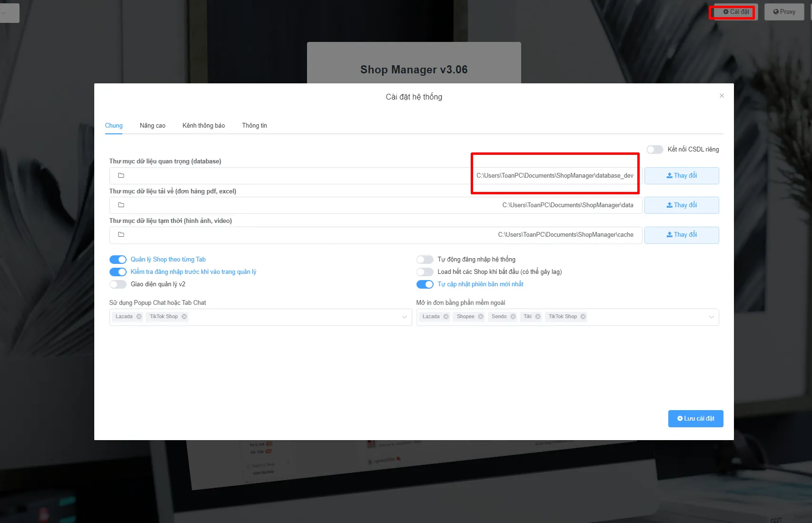Remove Tiki tag from external print selector
This screenshot has height=523, width=812.
538,316
